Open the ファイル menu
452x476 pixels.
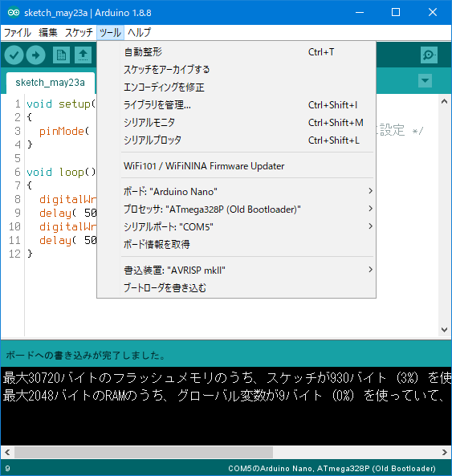[18, 32]
